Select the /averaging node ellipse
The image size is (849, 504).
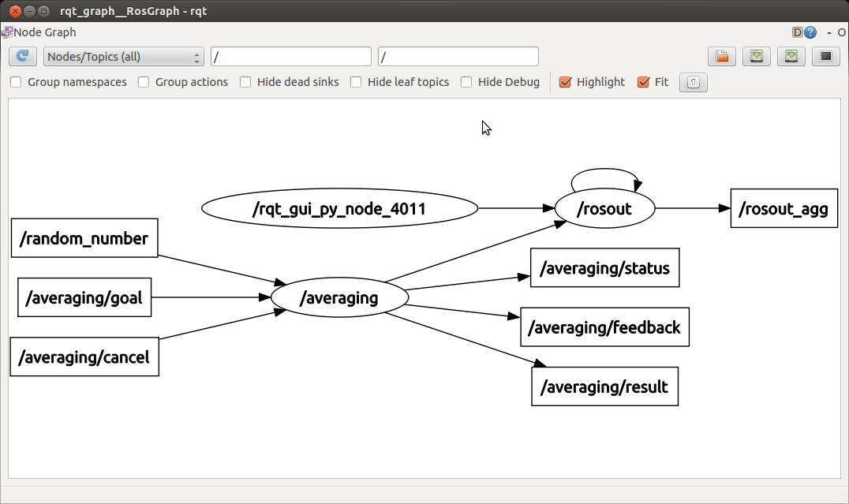339,298
